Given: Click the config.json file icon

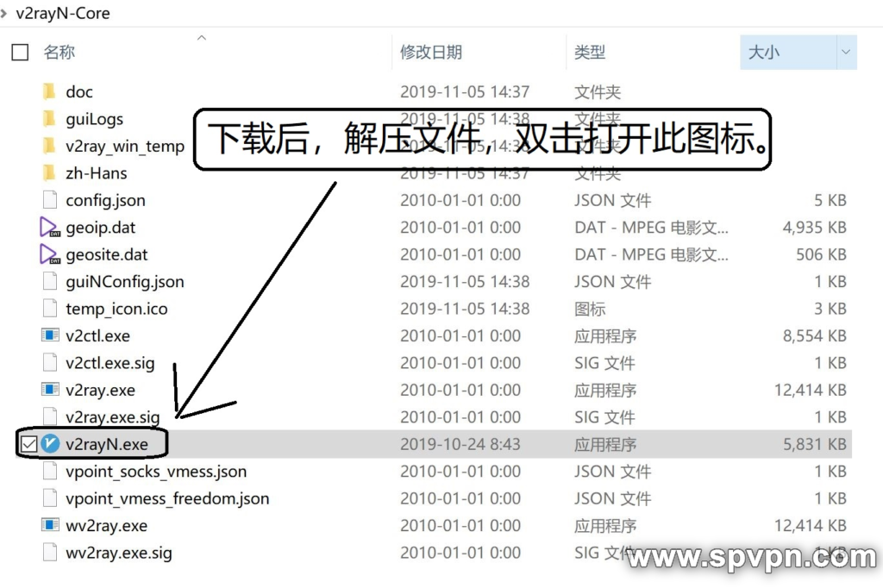Looking at the screenshot, I should tap(50, 200).
